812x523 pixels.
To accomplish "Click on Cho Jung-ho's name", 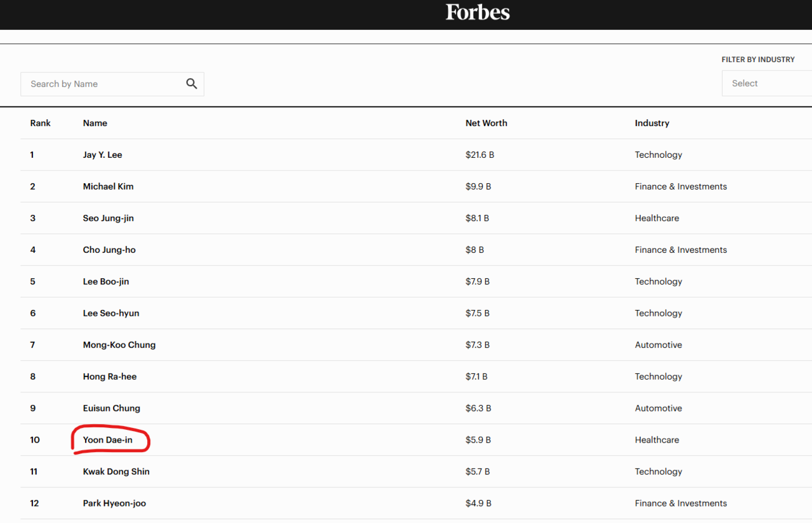I will click(109, 250).
